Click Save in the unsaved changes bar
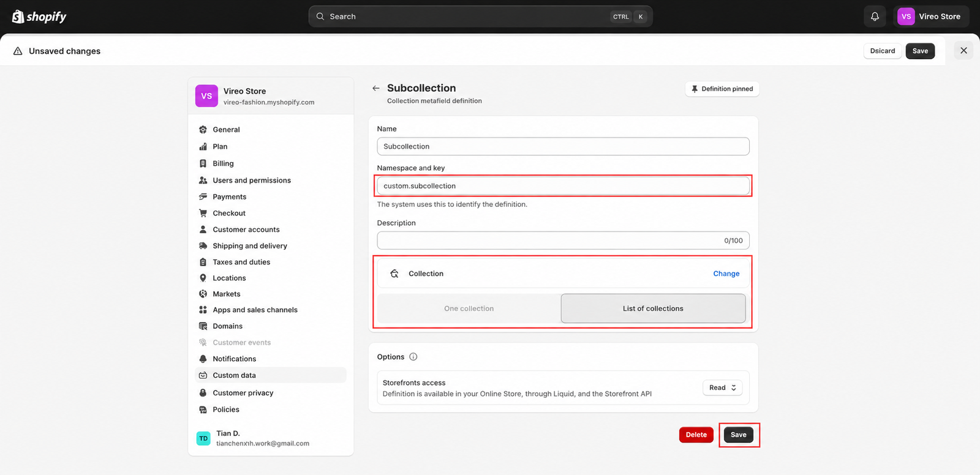 (x=920, y=51)
